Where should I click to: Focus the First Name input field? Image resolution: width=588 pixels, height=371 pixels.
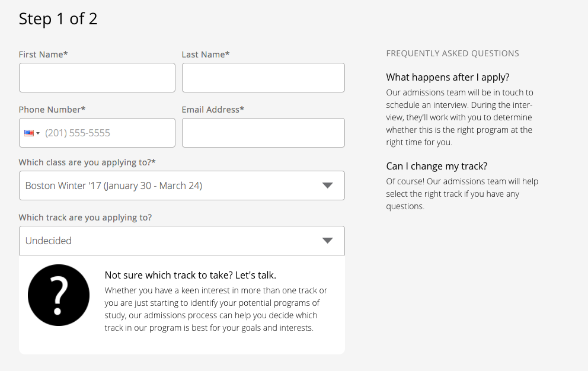tap(97, 78)
